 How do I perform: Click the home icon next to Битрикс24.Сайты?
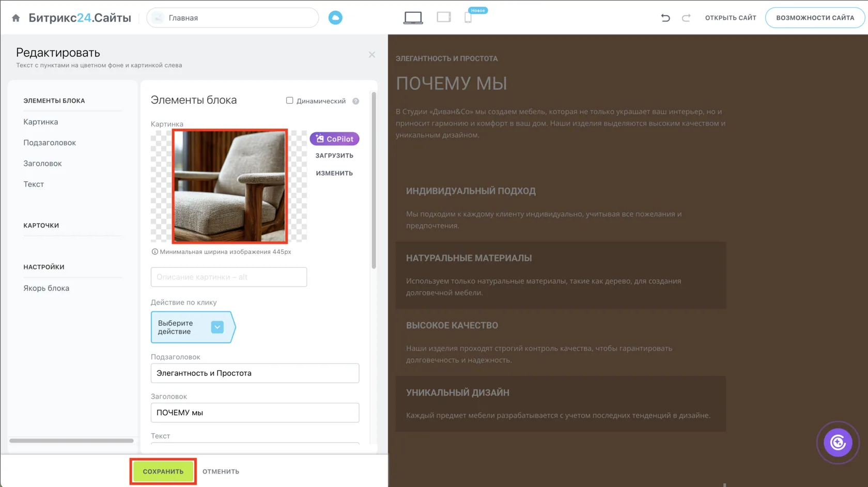point(16,18)
